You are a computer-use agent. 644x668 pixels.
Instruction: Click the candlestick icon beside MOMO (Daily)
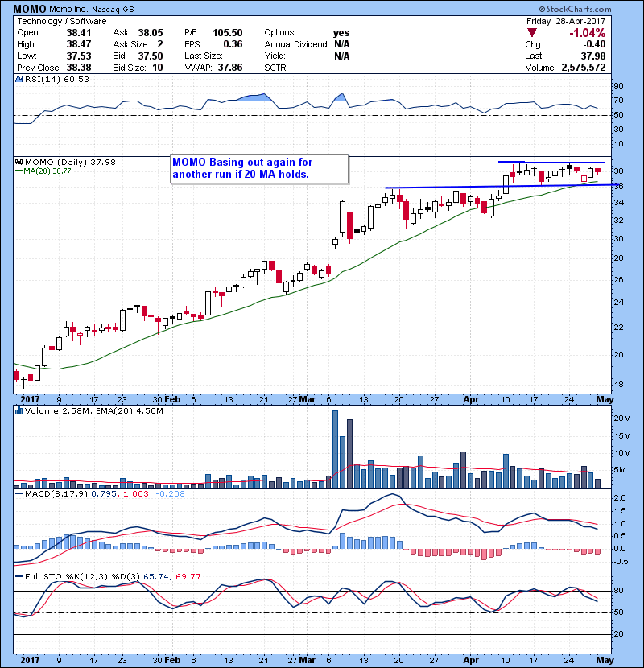click(19, 162)
